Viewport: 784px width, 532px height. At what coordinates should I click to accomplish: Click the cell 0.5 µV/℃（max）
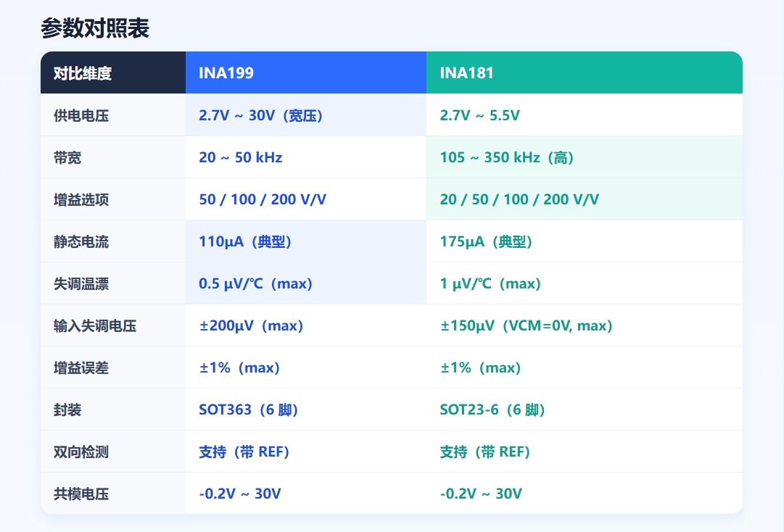306,283
